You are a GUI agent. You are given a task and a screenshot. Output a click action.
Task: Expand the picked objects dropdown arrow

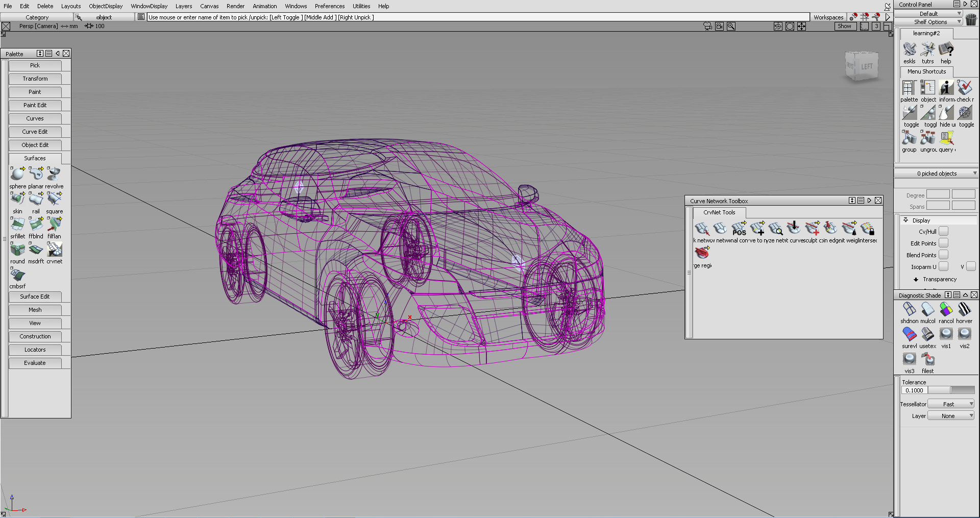pyautogui.click(x=975, y=173)
